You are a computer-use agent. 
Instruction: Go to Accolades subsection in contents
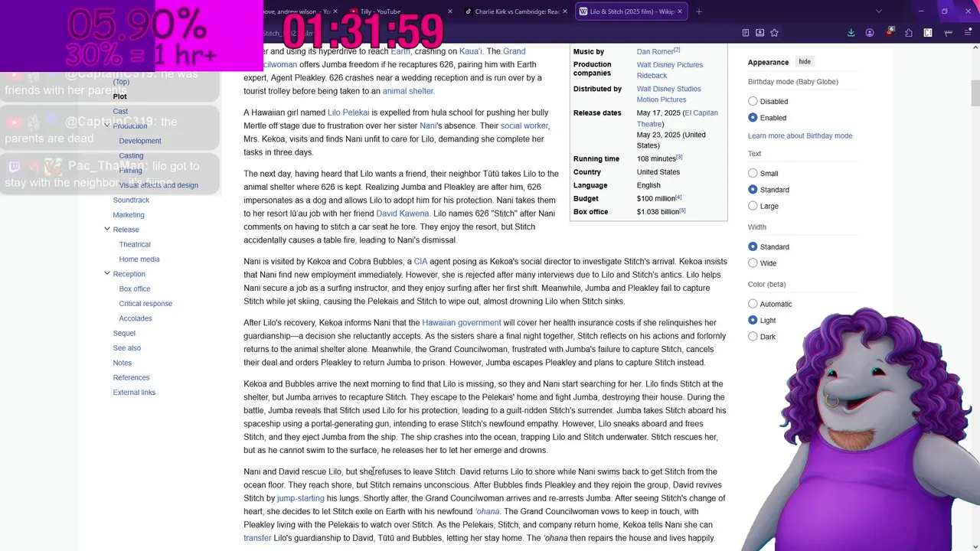click(x=136, y=318)
